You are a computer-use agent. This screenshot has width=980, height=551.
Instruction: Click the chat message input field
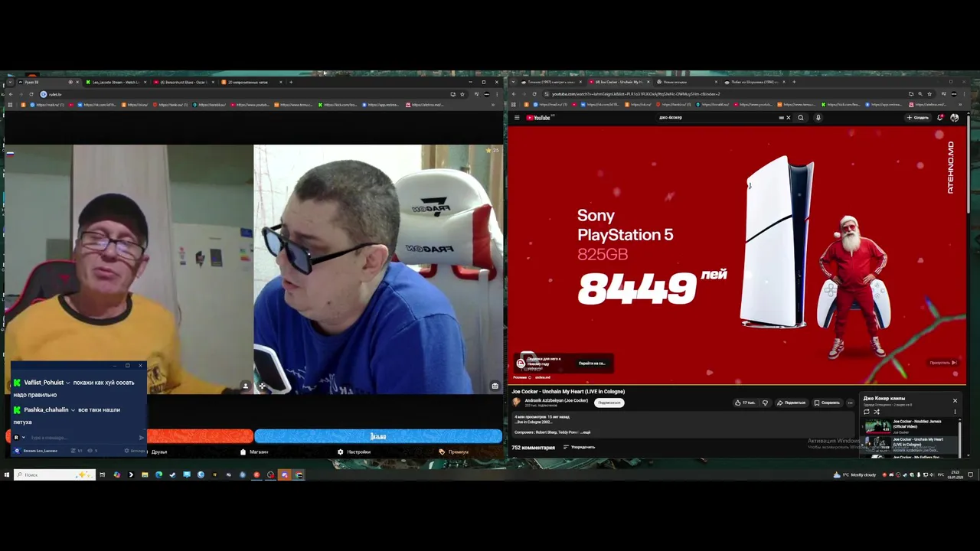pyautogui.click(x=83, y=438)
